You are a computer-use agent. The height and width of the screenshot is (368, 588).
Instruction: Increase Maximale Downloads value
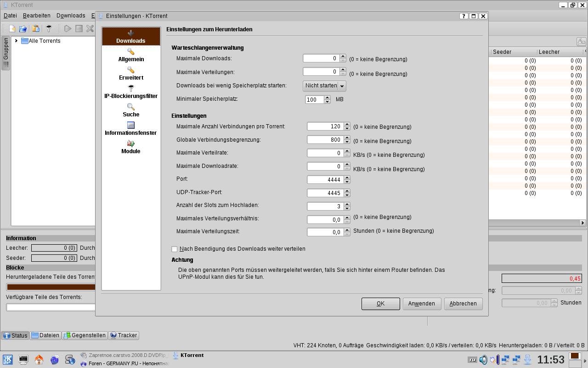[343, 57]
